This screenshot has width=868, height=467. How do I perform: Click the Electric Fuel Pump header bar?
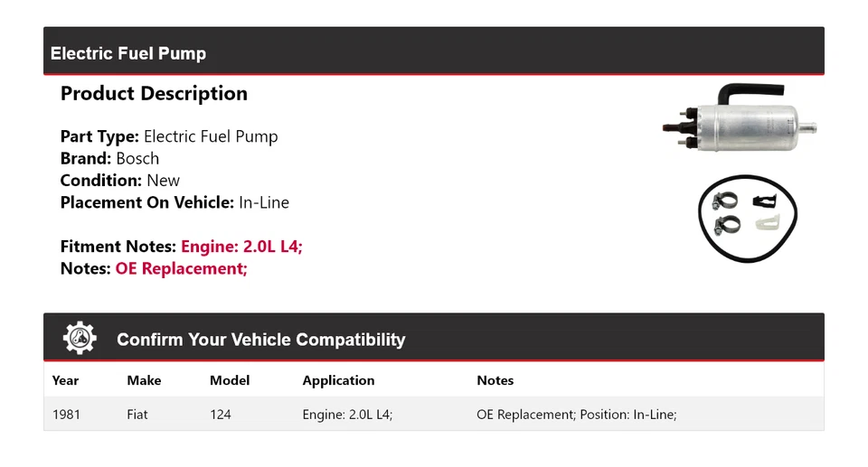pos(433,52)
